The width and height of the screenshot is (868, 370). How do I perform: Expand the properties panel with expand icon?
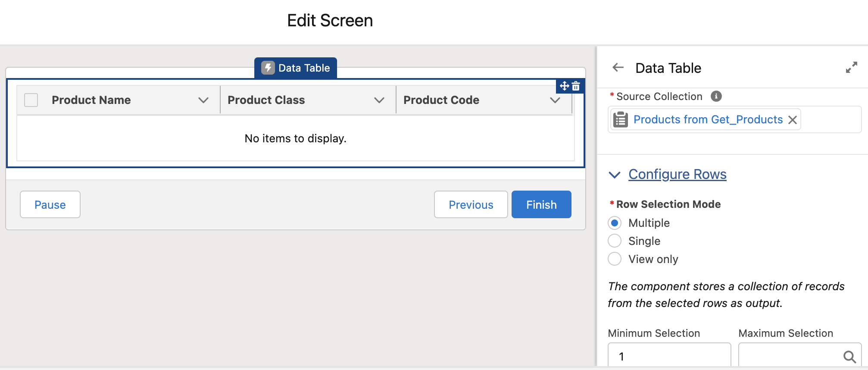(851, 68)
